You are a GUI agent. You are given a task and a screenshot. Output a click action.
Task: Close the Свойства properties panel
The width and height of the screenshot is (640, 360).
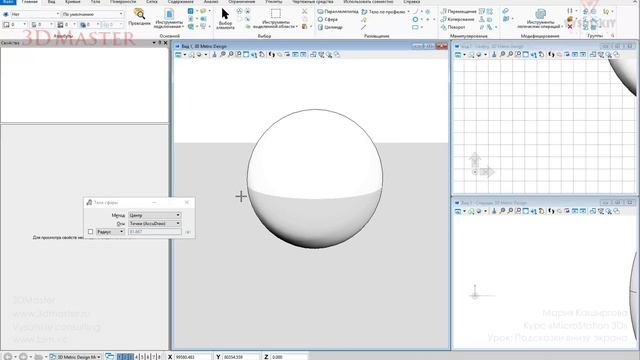click(x=165, y=42)
